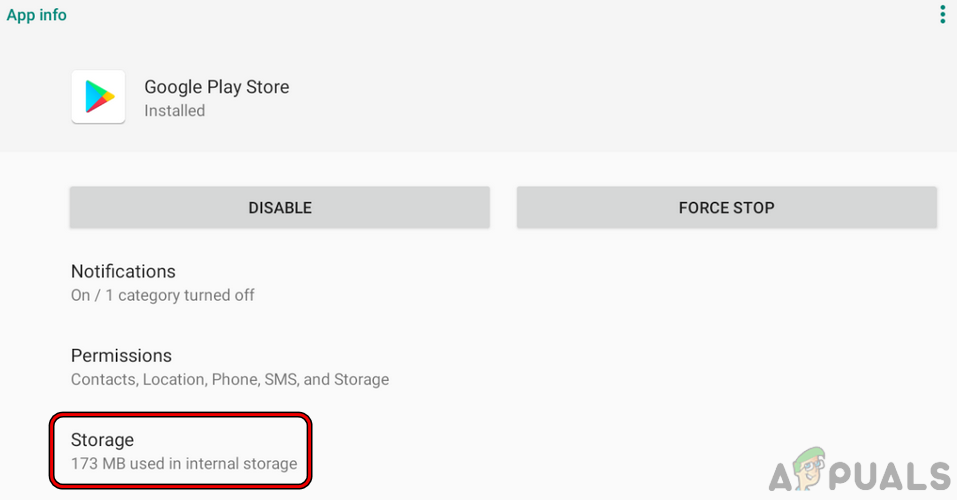Tap the Google Play Store app name
Viewport: 957px width, 500px height.
[217, 87]
